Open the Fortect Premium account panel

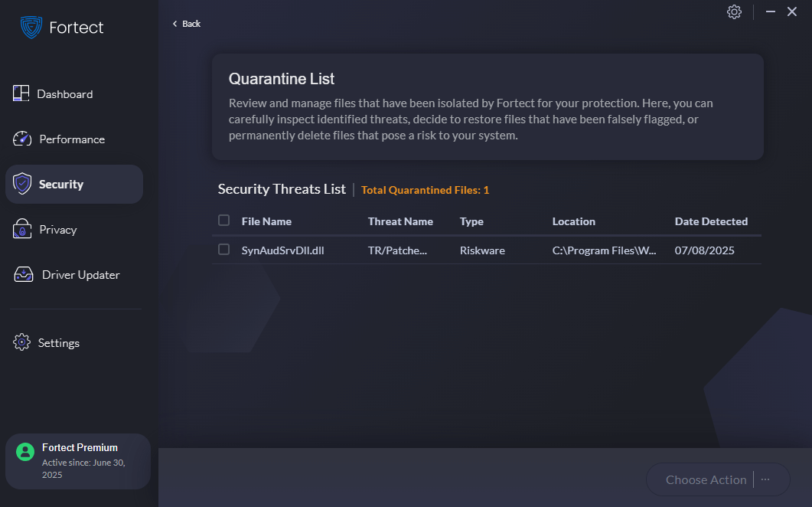tap(77, 460)
